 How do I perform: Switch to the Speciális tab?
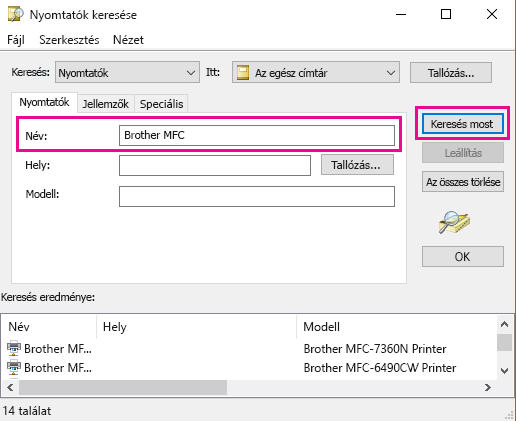tap(161, 104)
